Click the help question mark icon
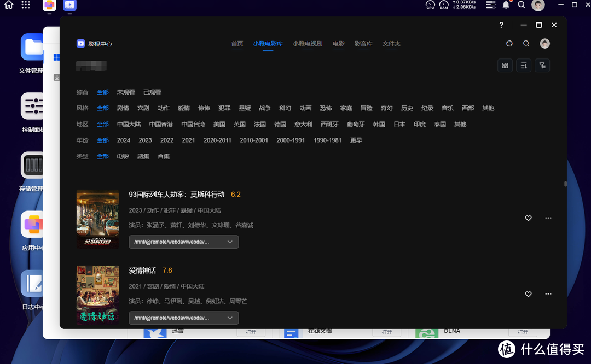The image size is (591, 364). (501, 25)
